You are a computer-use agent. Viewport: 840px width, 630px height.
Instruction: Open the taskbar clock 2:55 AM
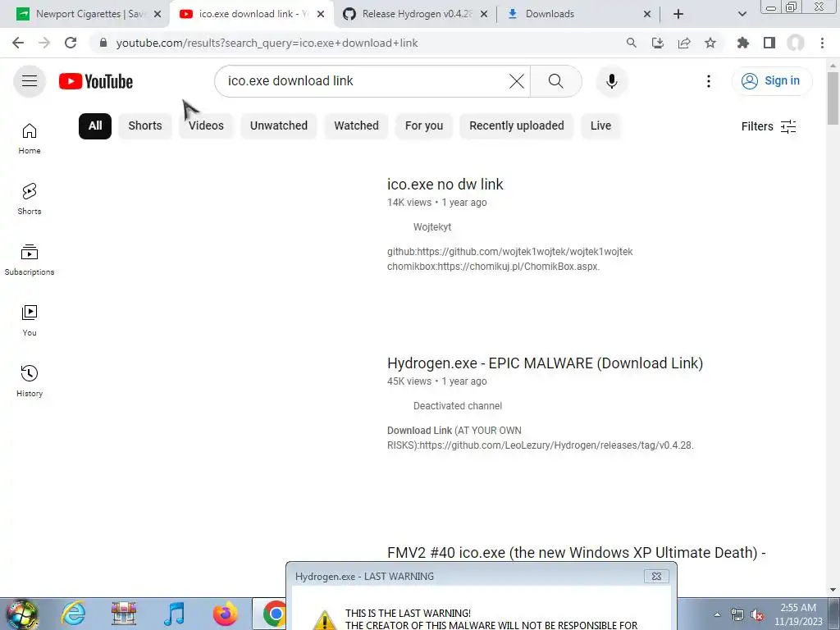(x=797, y=614)
